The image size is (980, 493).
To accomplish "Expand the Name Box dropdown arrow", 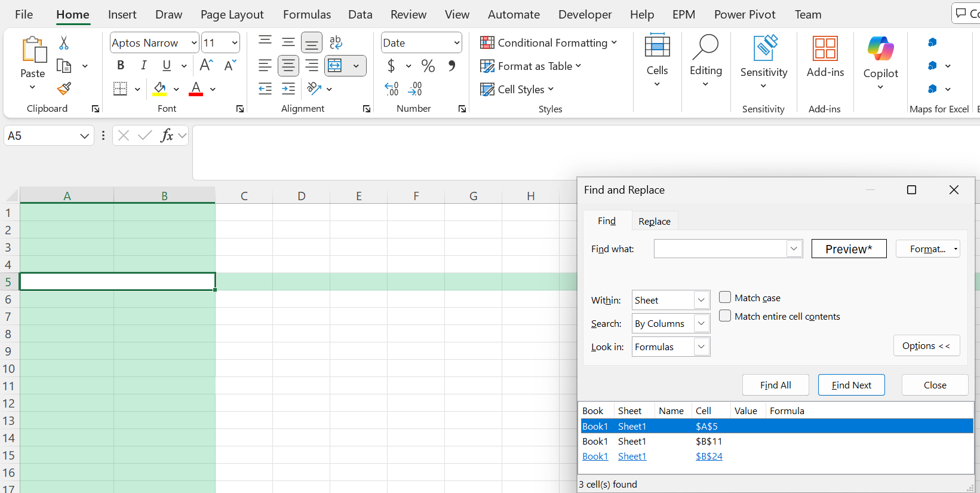I will pyautogui.click(x=84, y=136).
